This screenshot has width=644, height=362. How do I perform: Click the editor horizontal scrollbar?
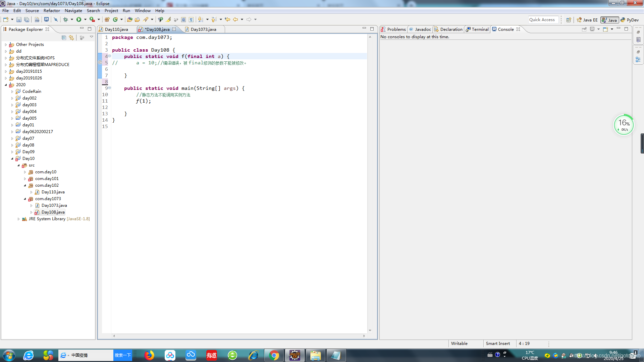click(239, 336)
